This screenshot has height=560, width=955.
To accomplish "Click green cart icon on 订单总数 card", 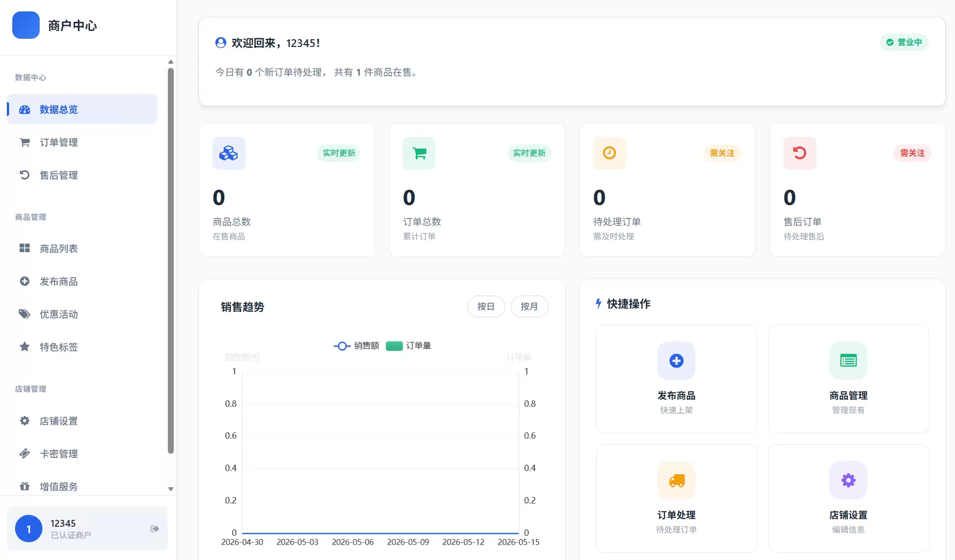I will pyautogui.click(x=419, y=153).
